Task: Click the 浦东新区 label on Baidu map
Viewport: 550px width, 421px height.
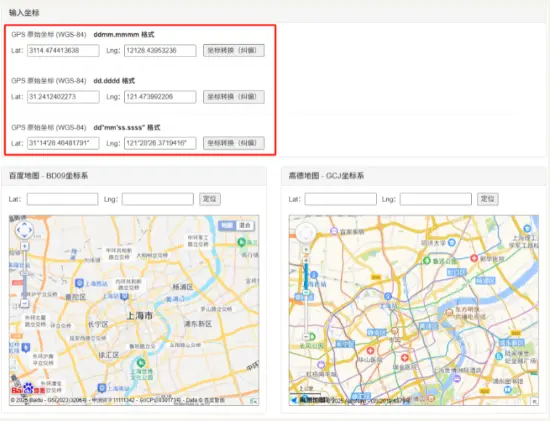Action: 198,324
